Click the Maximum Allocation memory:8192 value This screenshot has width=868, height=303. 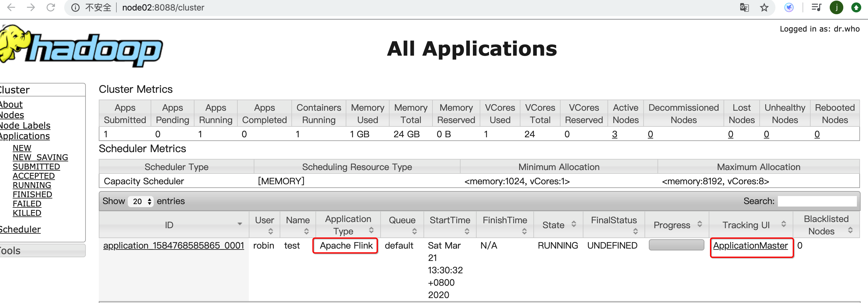point(715,181)
